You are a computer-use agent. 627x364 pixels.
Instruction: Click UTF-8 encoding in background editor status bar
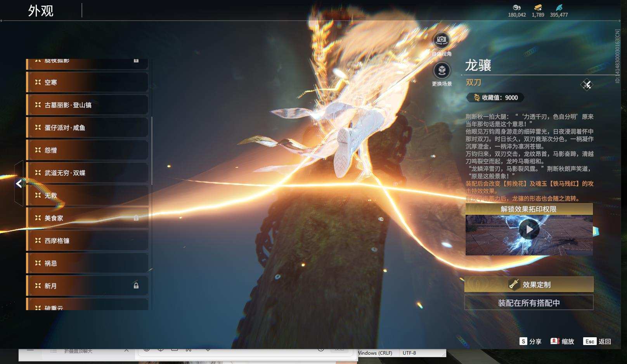pyautogui.click(x=409, y=353)
